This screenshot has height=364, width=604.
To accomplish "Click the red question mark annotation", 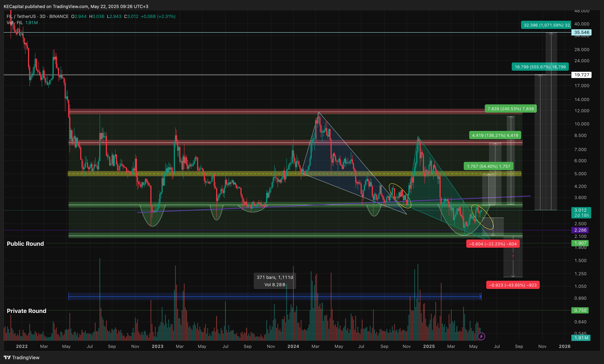I will tap(513, 256).
